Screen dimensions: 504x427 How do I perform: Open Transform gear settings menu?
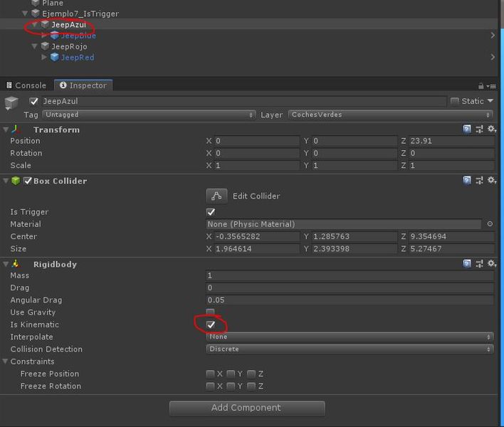click(491, 129)
